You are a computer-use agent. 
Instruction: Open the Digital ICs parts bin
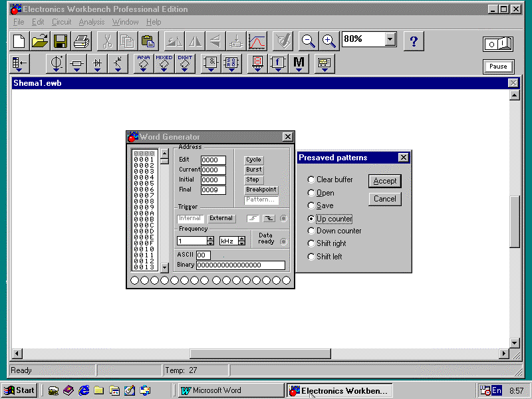coord(185,63)
